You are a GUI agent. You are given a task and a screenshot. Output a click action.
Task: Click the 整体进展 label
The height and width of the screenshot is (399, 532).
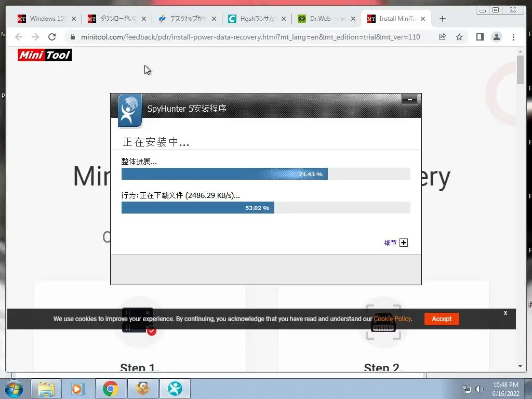(139, 162)
